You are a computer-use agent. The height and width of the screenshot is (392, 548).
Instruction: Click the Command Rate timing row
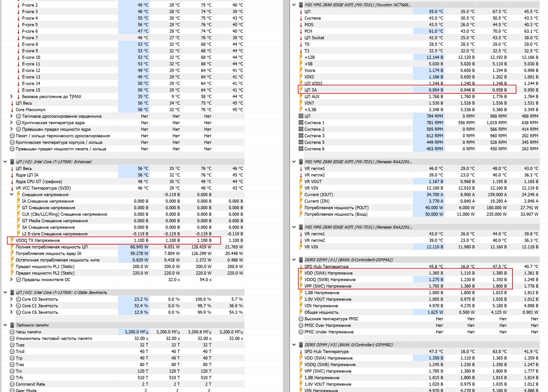(x=30, y=384)
